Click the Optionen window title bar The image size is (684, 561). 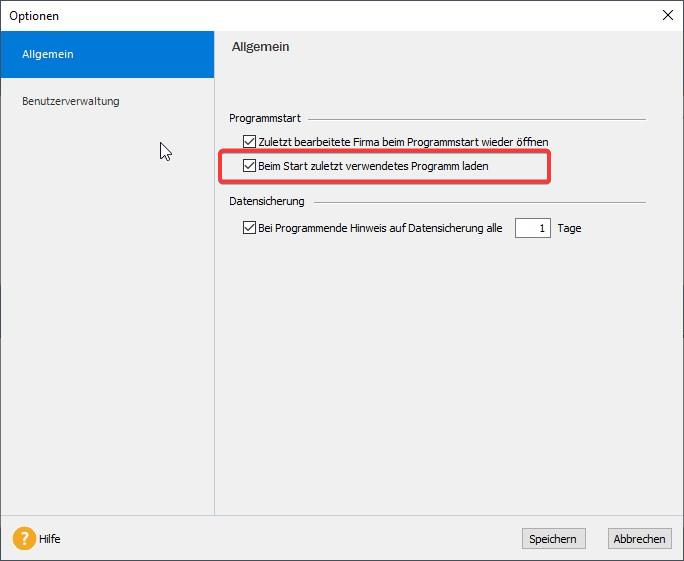(x=300, y=15)
